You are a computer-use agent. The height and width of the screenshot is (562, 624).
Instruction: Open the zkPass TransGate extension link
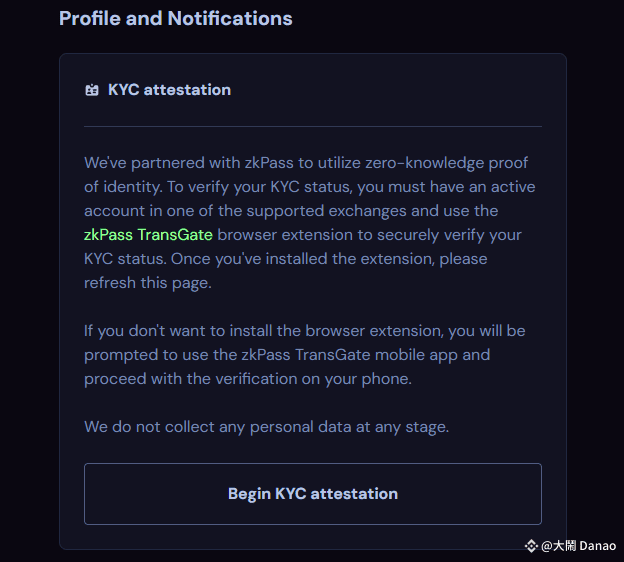[x=148, y=235]
